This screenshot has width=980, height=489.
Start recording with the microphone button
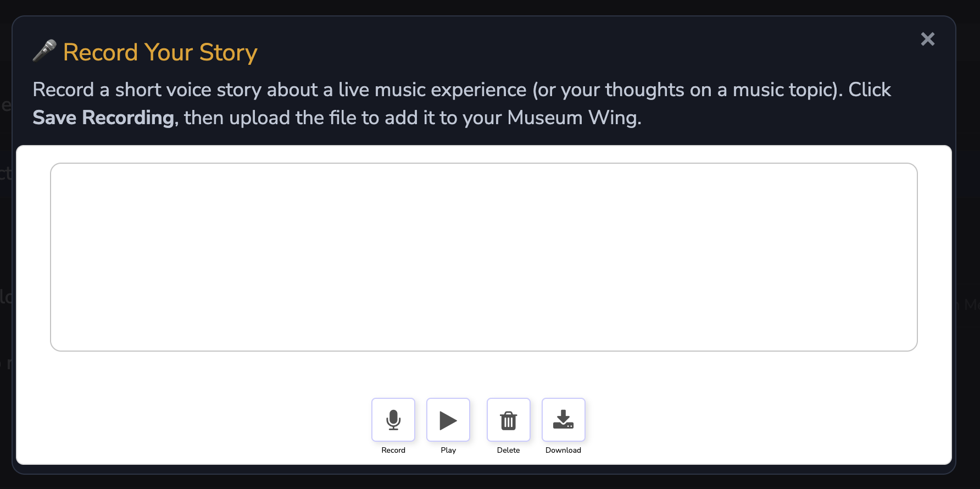(393, 420)
